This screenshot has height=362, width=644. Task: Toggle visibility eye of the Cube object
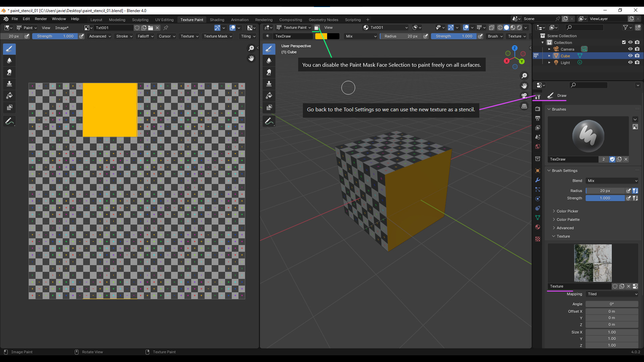point(630,56)
